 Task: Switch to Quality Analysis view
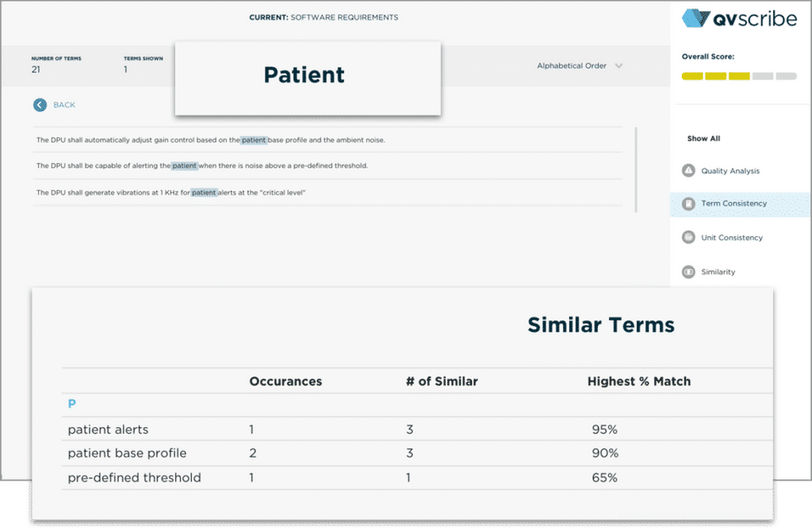(x=730, y=170)
